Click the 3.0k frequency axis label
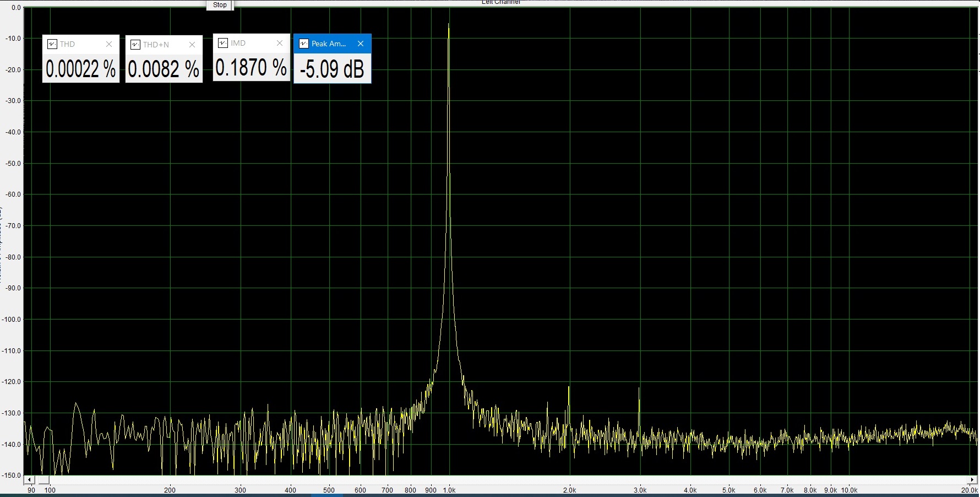Image resolution: width=980 pixels, height=497 pixels. [640, 490]
